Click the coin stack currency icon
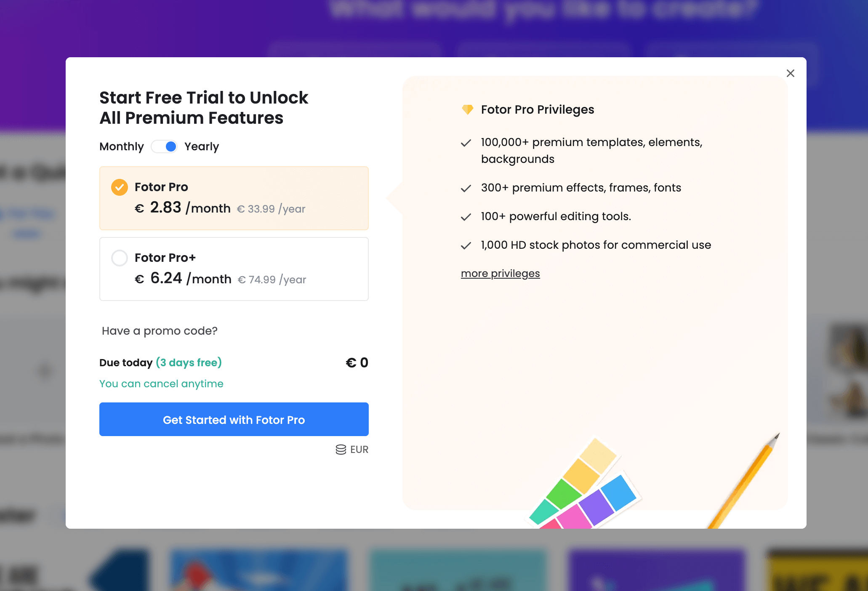The image size is (868, 591). click(x=341, y=450)
